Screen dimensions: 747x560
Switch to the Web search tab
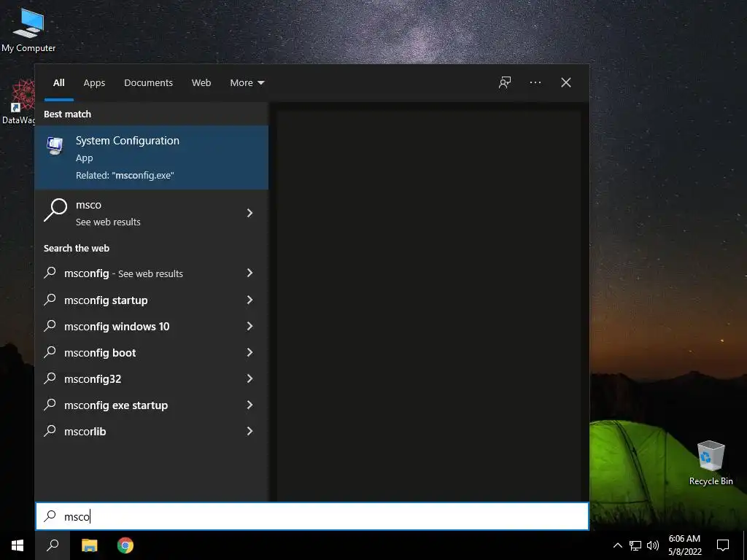[x=201, y=83]
